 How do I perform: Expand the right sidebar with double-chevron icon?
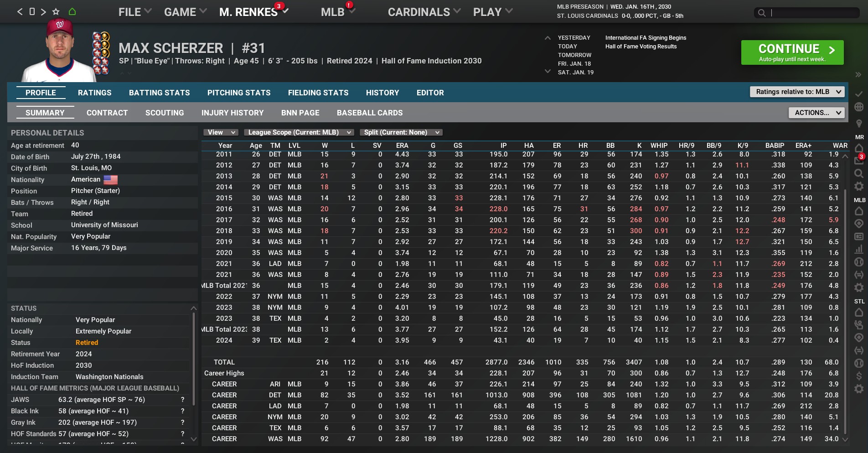[858, 75]
